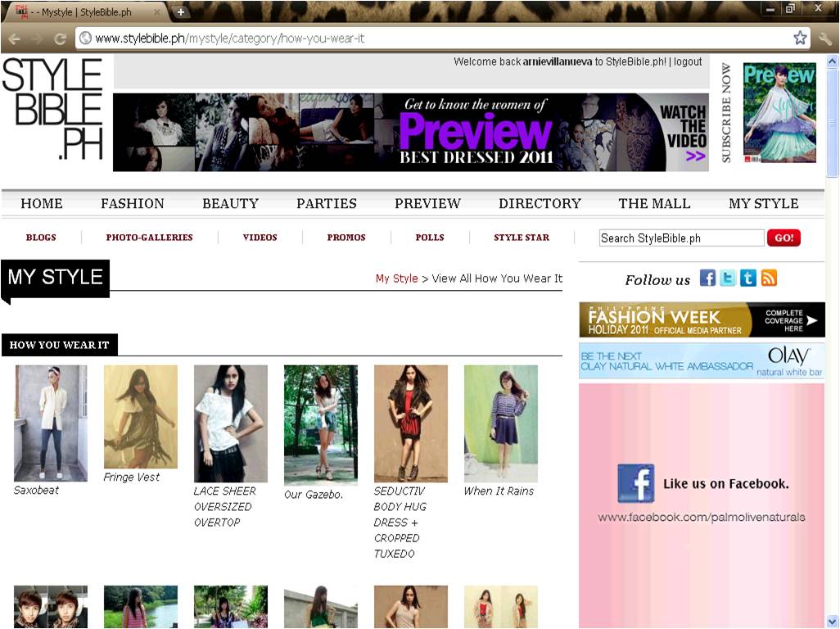
Task: Click the browser forward arrow
Action: point(38,38)
